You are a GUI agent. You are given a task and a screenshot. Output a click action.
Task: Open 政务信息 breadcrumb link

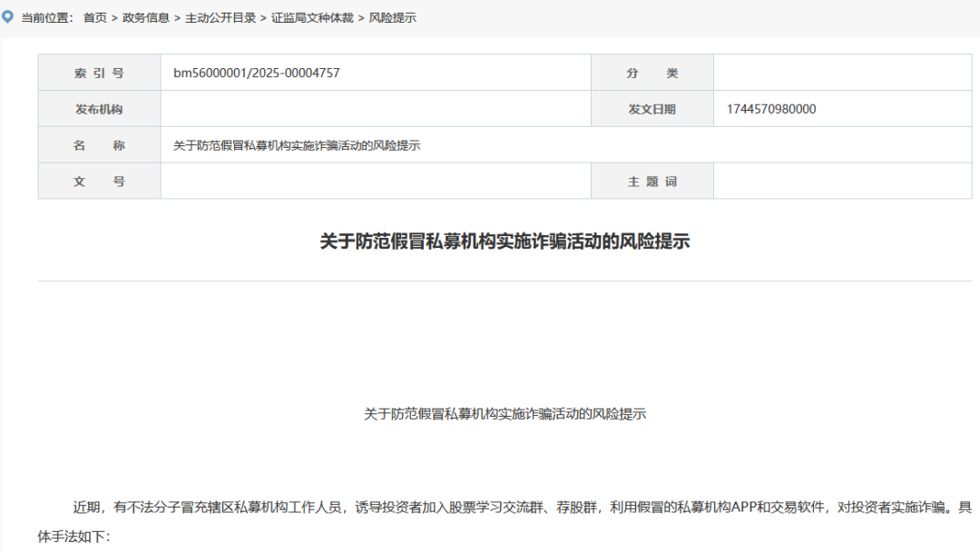(x=146, y=17)
